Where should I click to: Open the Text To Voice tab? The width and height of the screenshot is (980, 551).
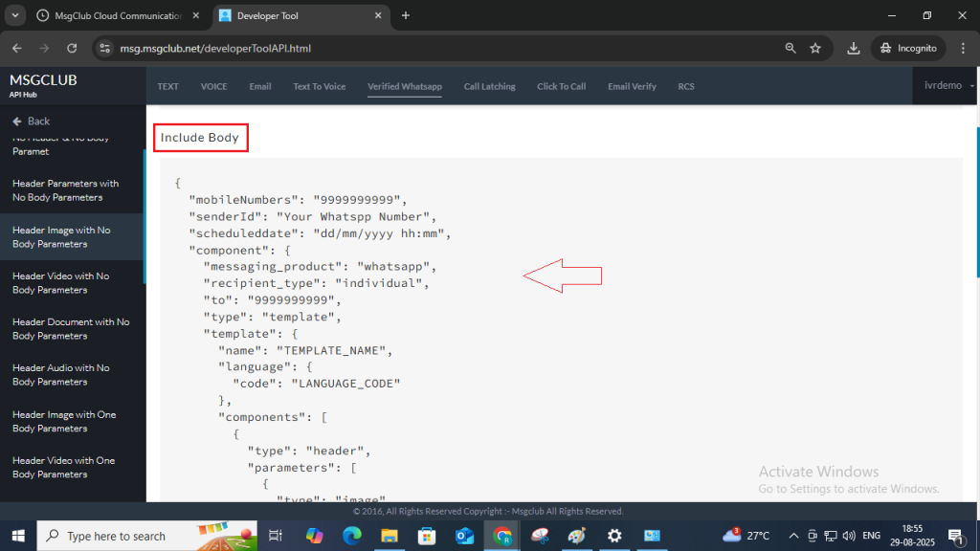[320, 86]
